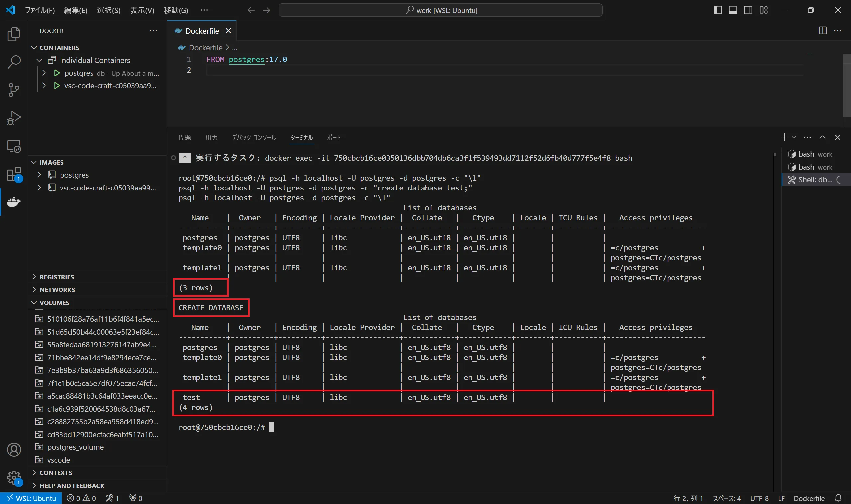Switch to the 出力 panel tab
The image size is (851, 504).
point(211,138)
